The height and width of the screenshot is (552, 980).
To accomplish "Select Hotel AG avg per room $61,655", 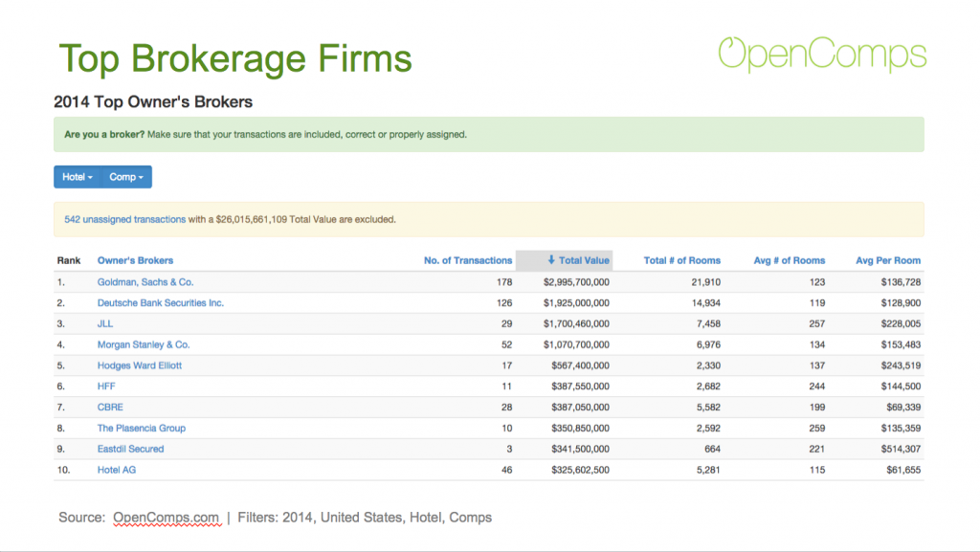I will (903, 470).
